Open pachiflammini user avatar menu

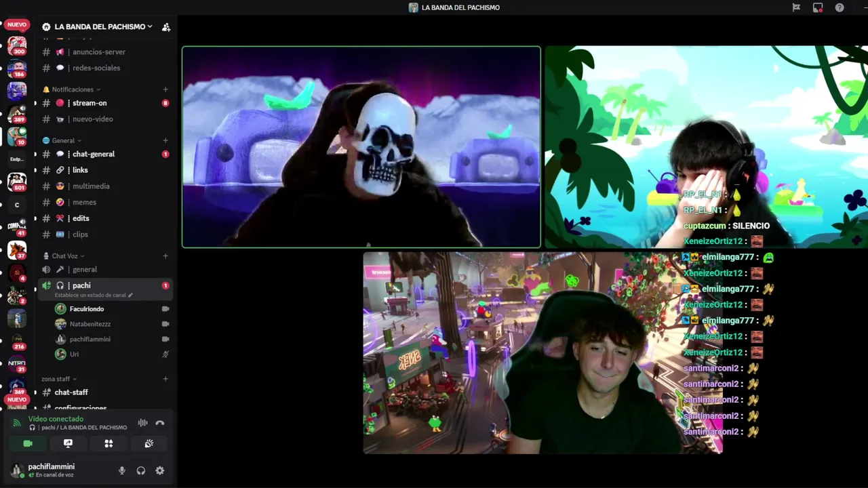[17, 470]
